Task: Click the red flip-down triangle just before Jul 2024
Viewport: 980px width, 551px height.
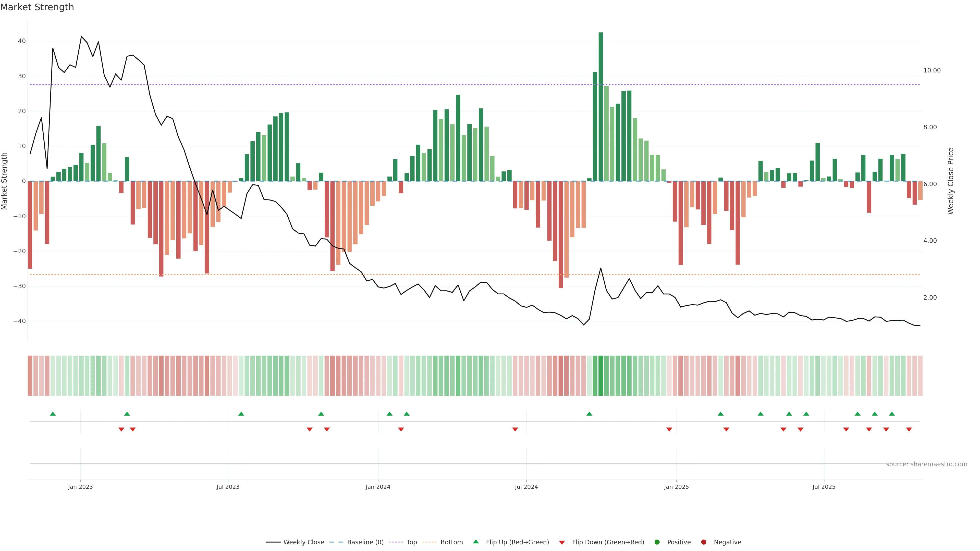Action: (515, 429)
